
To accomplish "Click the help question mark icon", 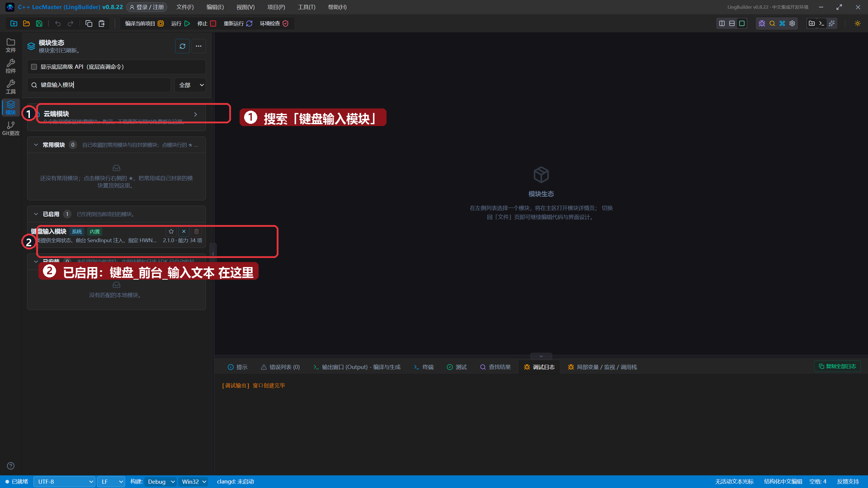I will click(11, 466).
